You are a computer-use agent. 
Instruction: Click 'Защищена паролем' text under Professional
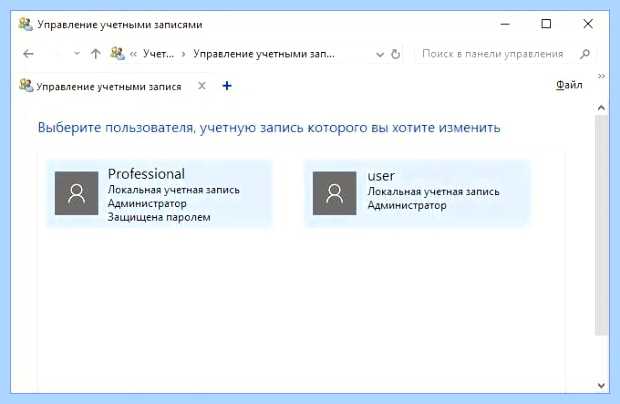[x=159, y=217]
